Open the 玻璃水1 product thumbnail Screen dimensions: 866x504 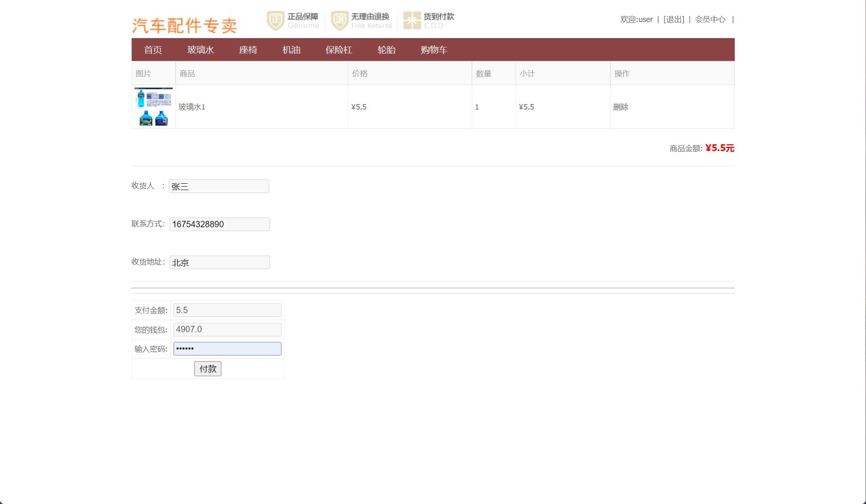click(x=154, y=107)
